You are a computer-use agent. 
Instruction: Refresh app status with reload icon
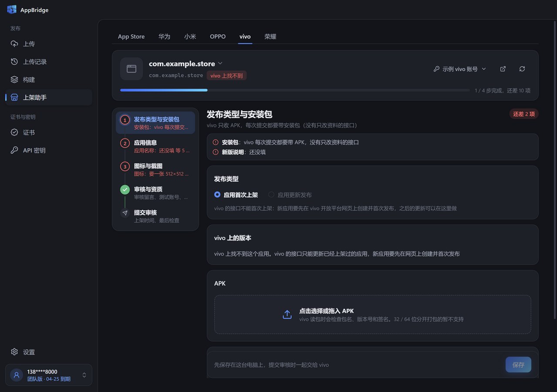tap(522, 69)
